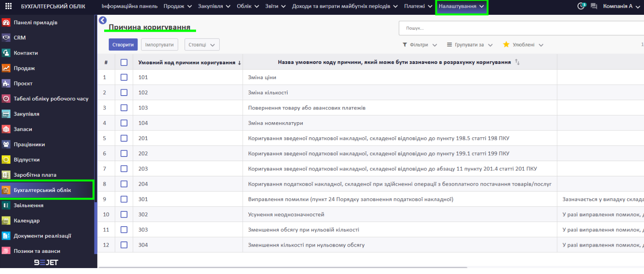Check the box for row 104
This screenshot has height=274, width=644.
click(x=124, y=123)
